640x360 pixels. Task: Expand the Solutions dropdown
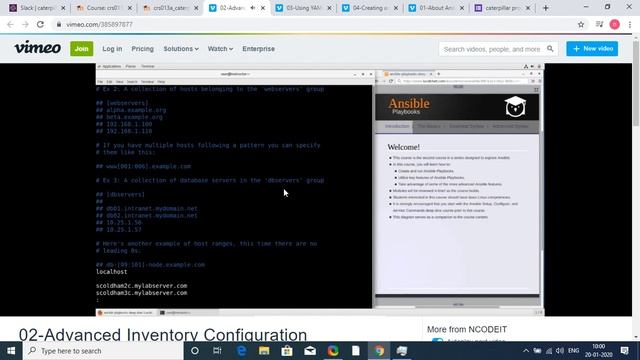coord(181,49)
